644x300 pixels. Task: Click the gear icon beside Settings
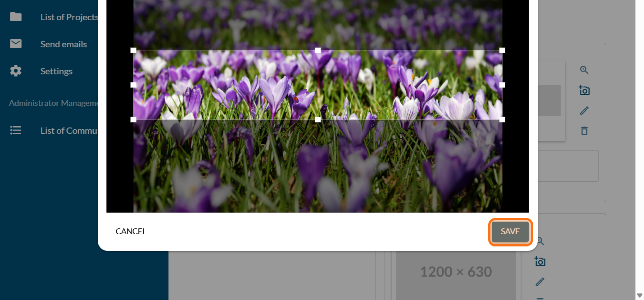coord(16,71)
